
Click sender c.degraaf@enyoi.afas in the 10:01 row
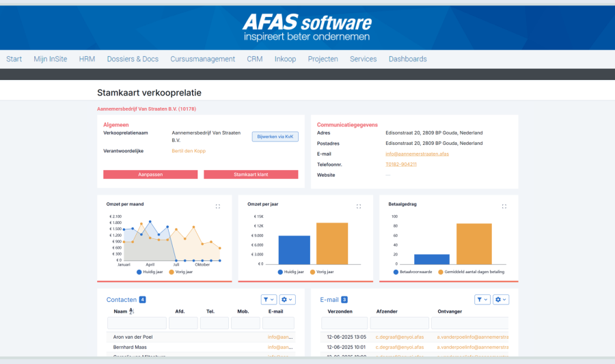(400, 347)
